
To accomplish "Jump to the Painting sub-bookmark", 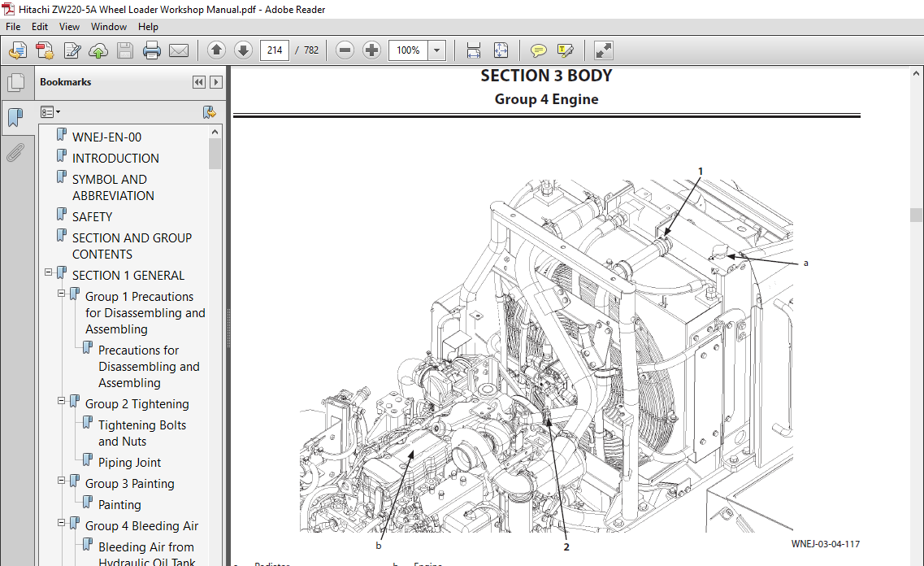I will coord(119,505).
